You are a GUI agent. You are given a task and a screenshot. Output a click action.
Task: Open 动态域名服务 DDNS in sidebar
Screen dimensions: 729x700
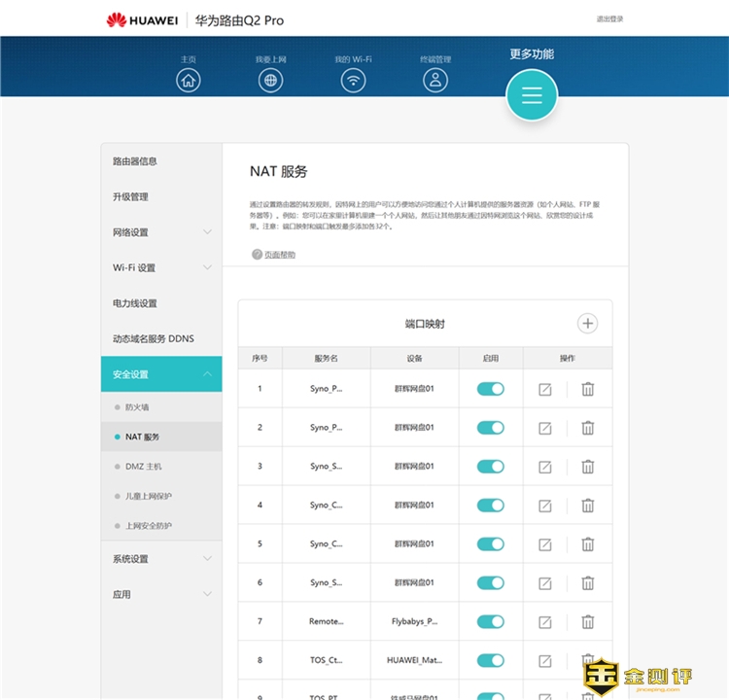[x=154, y=338]
